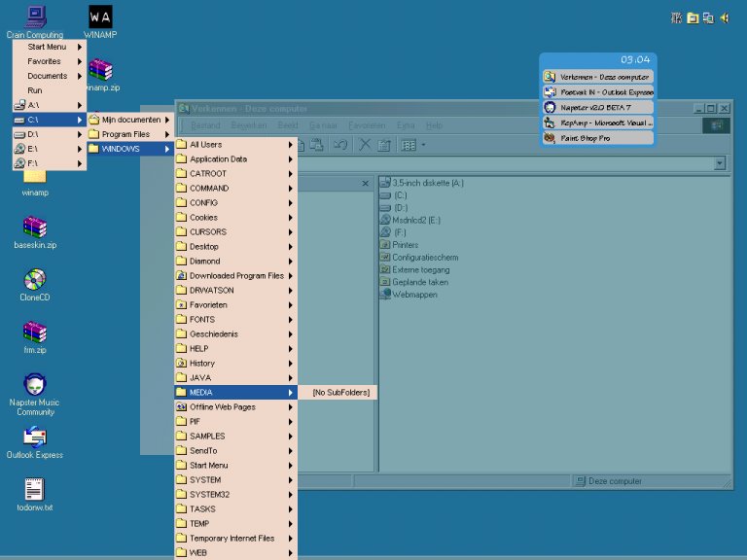747x560 pixels.
Task: Open the frm.zip archive icon
Action: (x=35, y=332)
